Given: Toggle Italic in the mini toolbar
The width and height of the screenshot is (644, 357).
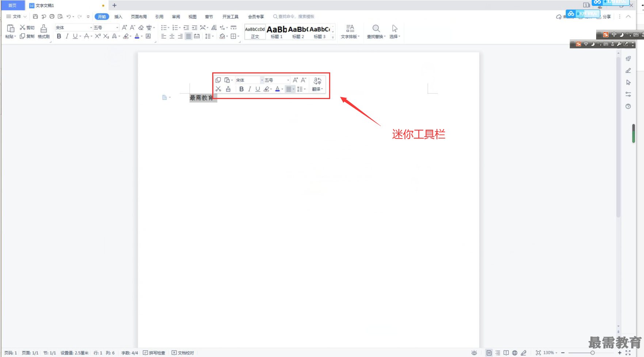Looking at the screenshot, I should [x=249, y=89].
